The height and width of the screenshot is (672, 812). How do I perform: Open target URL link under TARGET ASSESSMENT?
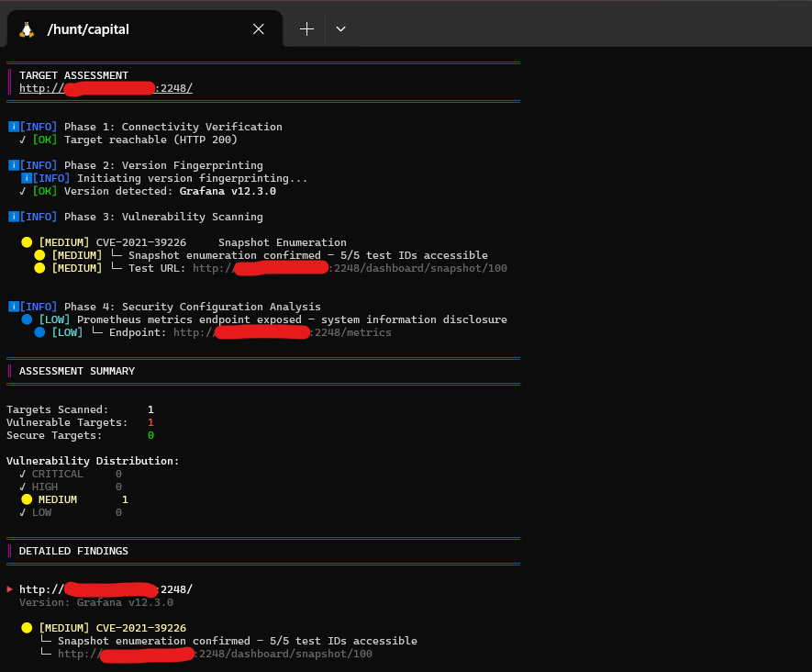(x=106, y=88)
